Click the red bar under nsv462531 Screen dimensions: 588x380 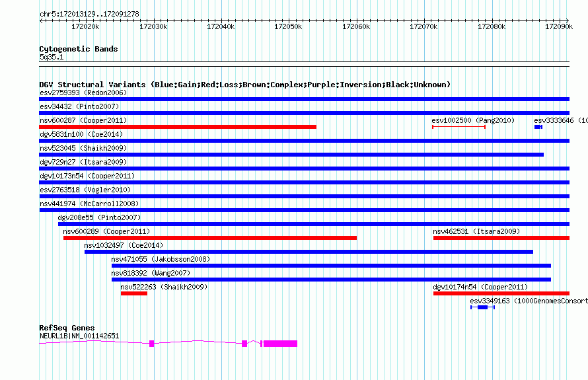[x=501, y=238]
